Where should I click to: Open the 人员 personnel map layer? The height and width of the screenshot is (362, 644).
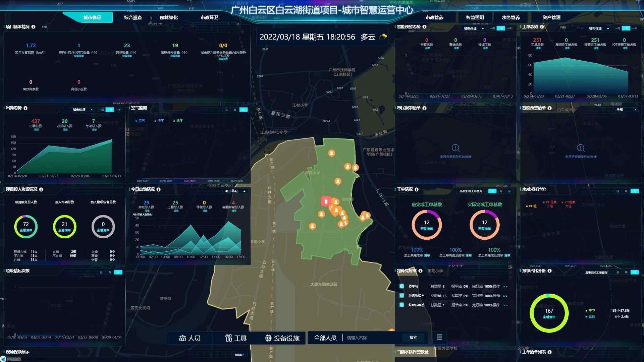tap(190, 338)
